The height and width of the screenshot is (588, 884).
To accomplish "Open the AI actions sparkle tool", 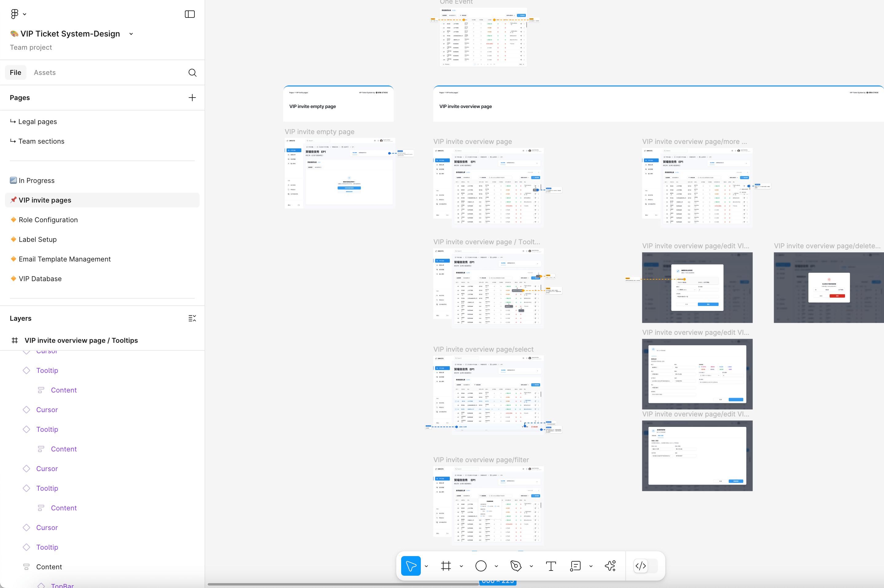I will click(610, 566).
